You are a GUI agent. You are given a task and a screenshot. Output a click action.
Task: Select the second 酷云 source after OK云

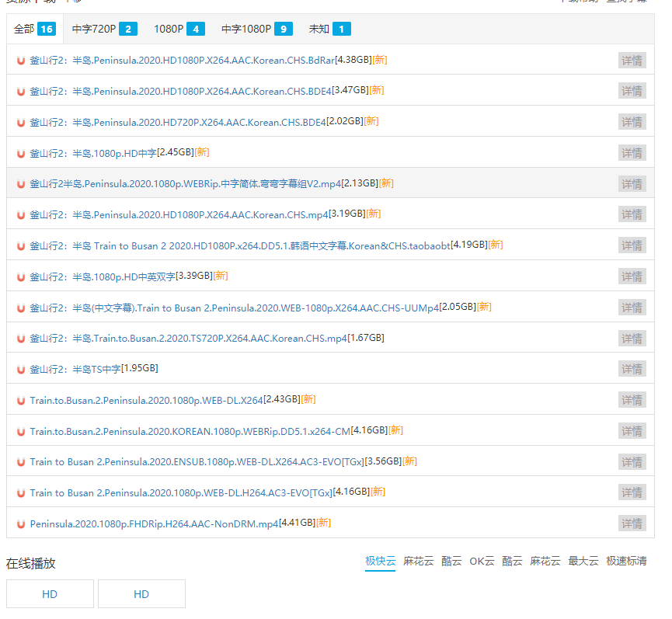click(x=512, y=562)
